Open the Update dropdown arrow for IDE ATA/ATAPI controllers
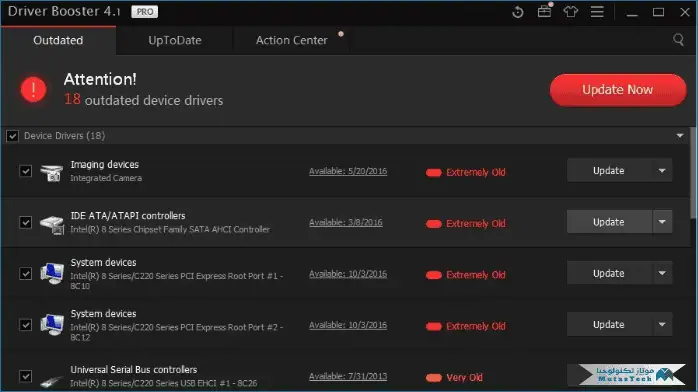Screen dimensions: 698x392 point(662,222)
